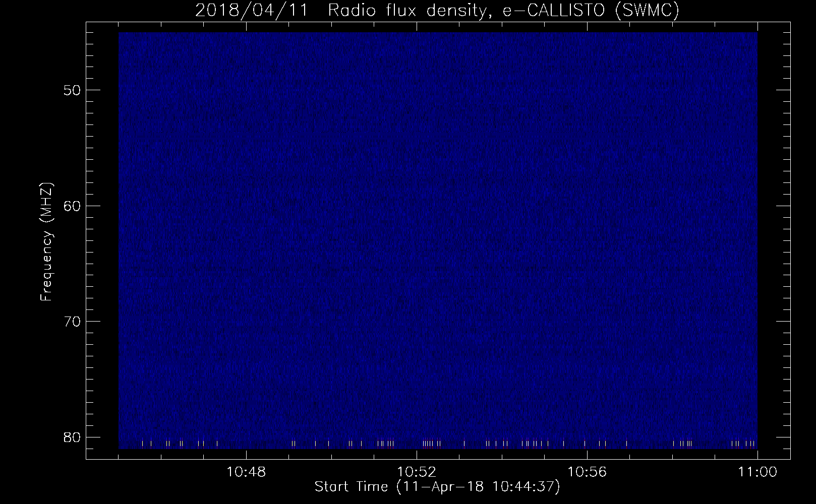Screen dimensions: 816x504
Task: Select the 10:56 time axis label
Action: pos(587,472)
